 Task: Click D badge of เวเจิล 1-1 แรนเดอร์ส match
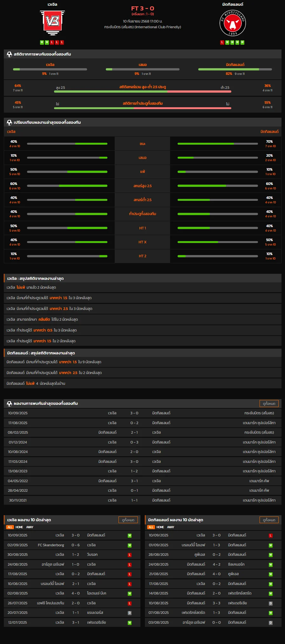[x=130, y=613]
